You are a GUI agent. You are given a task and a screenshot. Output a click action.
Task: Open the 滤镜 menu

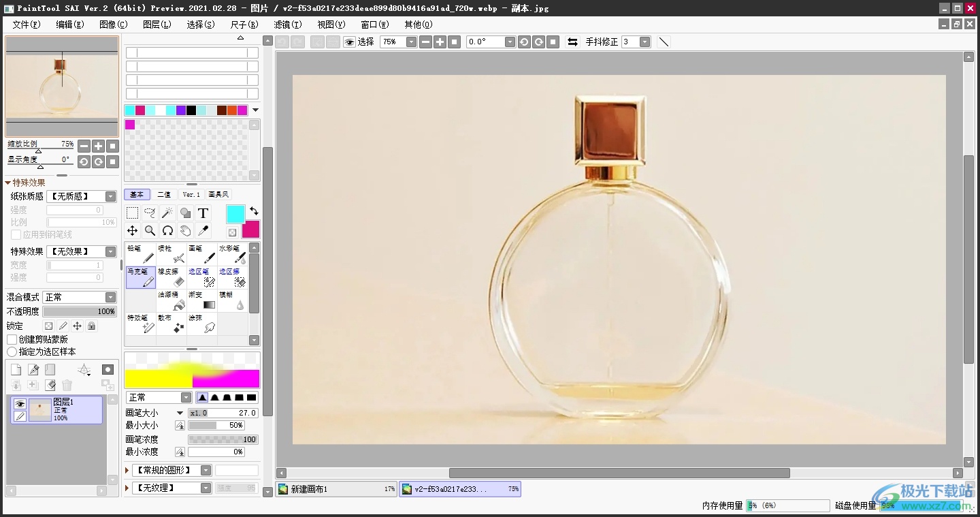(x=287, y=25)
